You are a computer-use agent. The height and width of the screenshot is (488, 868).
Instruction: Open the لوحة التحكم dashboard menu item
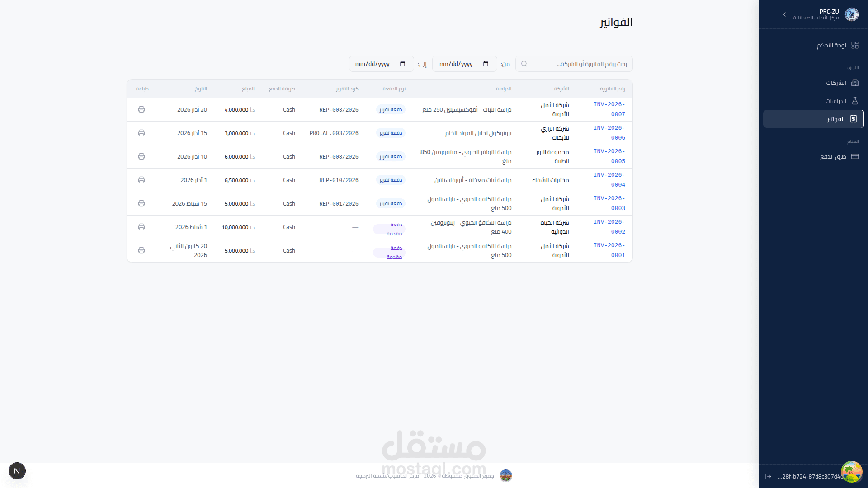832,46
